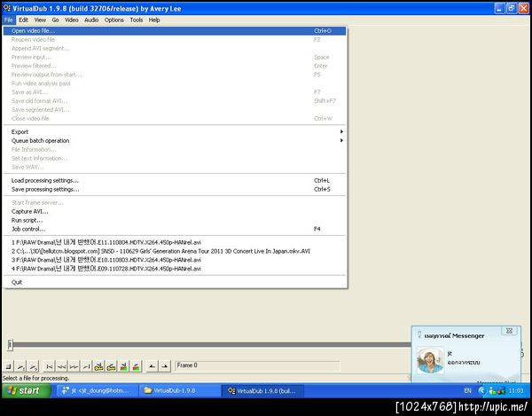Open the Tools menu
The width and height of the screenshot is (532, 416).
(x=136, y=20)
